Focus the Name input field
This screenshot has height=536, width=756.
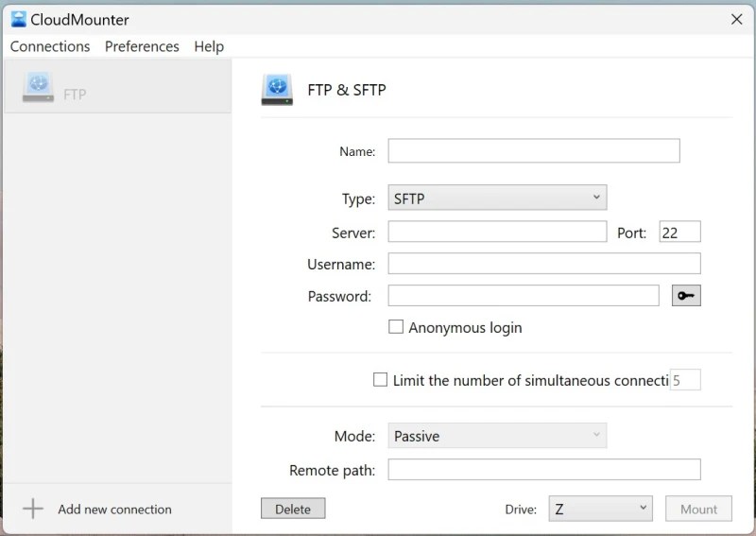(x=534, y=150)
